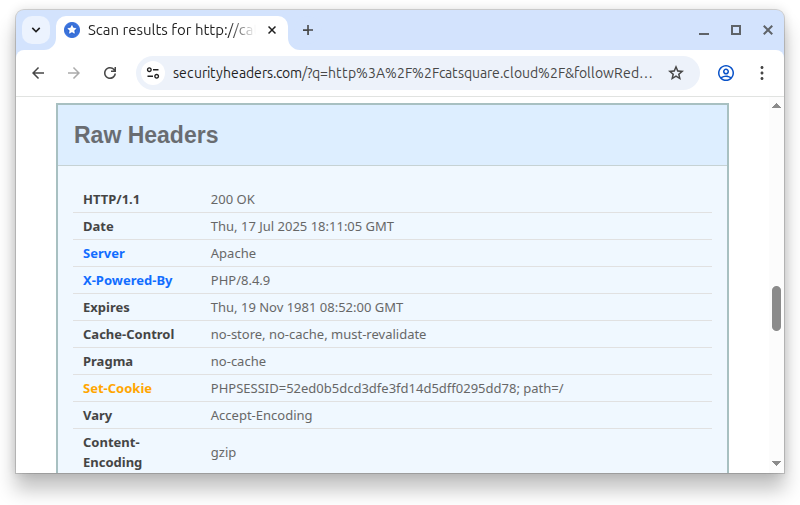800x505 pixels.
Task: Click the Server header link
Action: pos(104,254)
